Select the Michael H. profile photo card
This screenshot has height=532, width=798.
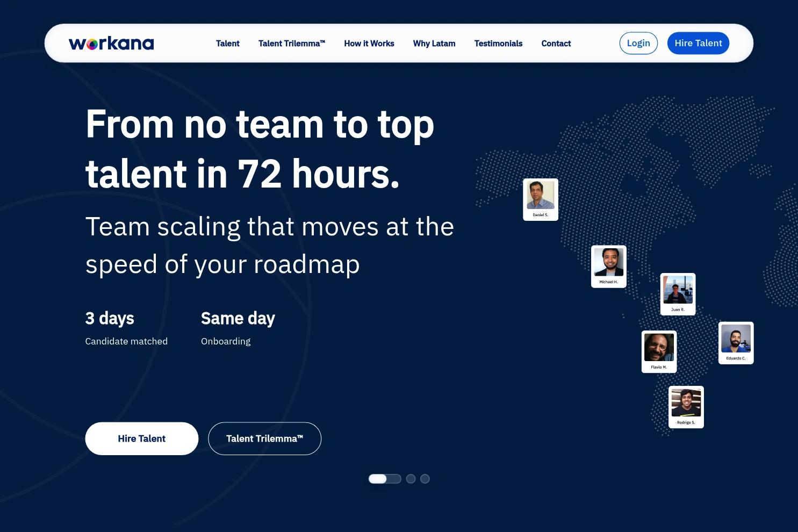tap(609, 267)
